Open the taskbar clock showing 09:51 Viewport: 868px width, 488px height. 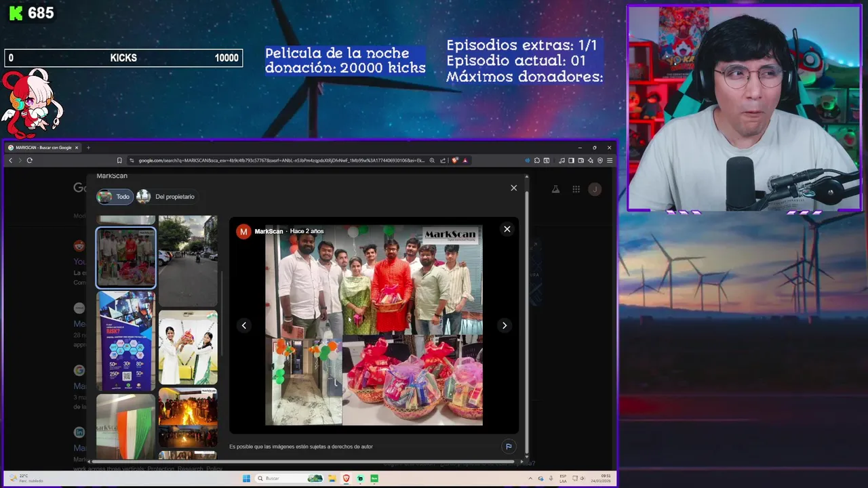point(601,479)
